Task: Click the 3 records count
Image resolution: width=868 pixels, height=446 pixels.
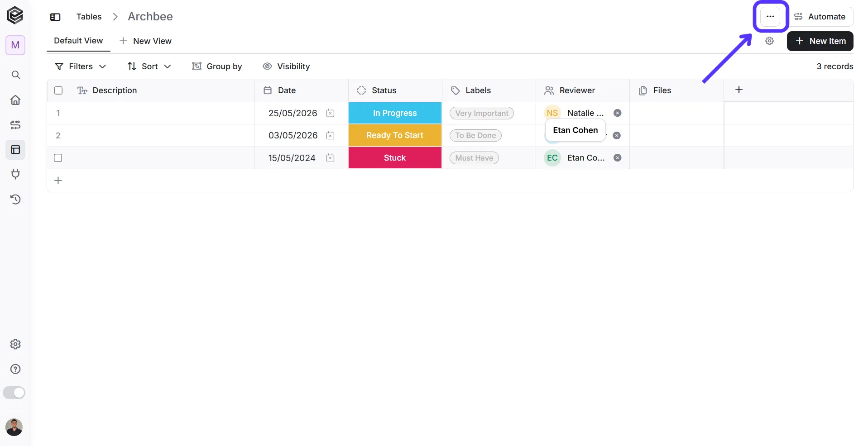Action: tap(834, 66)
